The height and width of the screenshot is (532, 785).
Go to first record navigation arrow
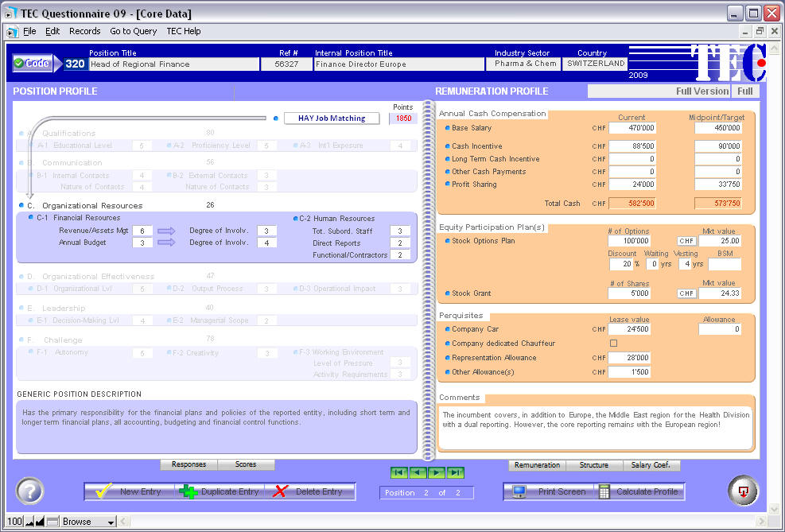[x=399, y=472]
